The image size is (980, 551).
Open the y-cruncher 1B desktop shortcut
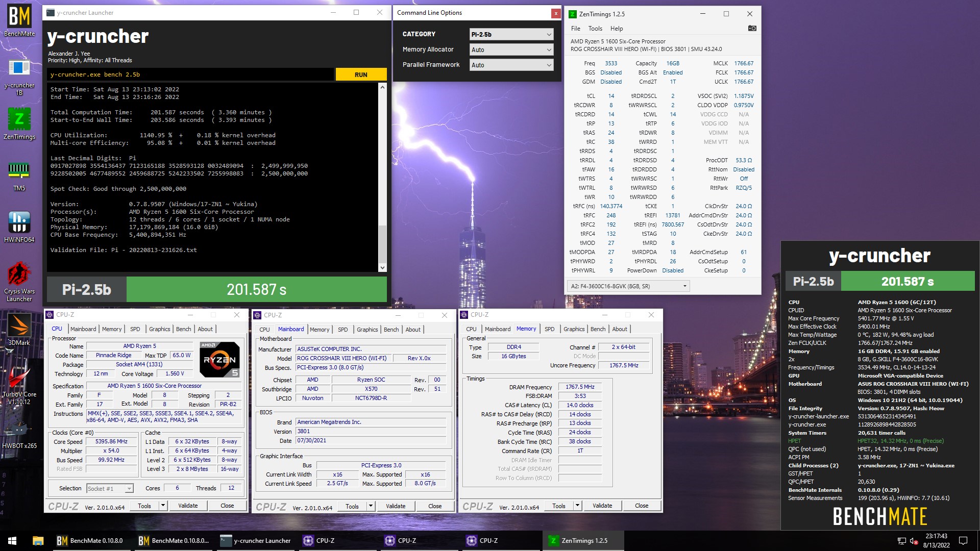pos(19,77)
